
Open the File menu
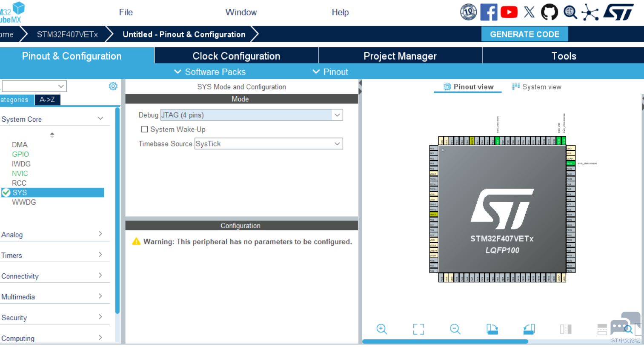click(126, 12)
